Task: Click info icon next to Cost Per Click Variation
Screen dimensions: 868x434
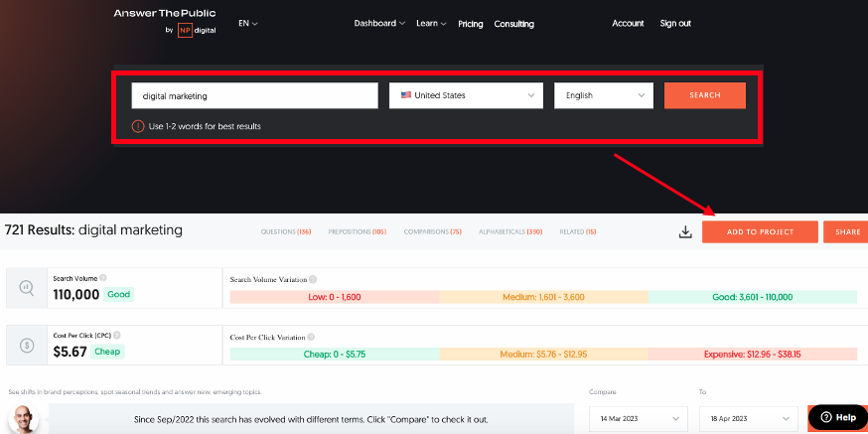Action: pos(312,338)
